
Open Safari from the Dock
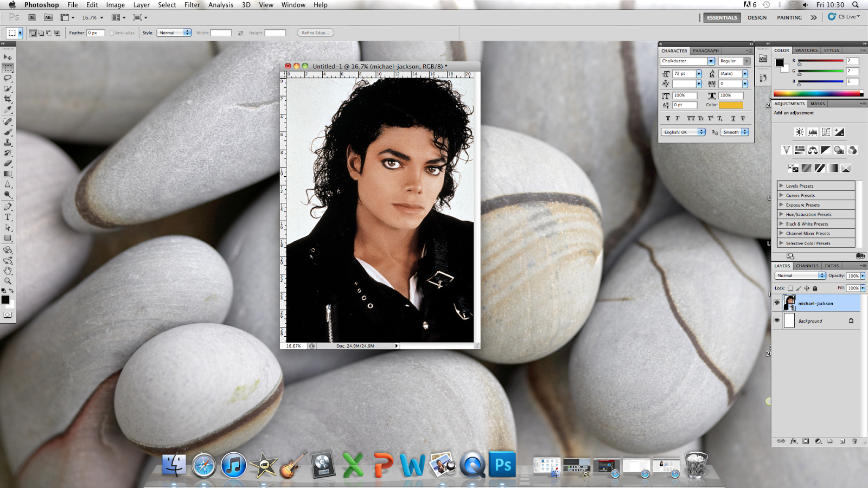pos(204,465)
